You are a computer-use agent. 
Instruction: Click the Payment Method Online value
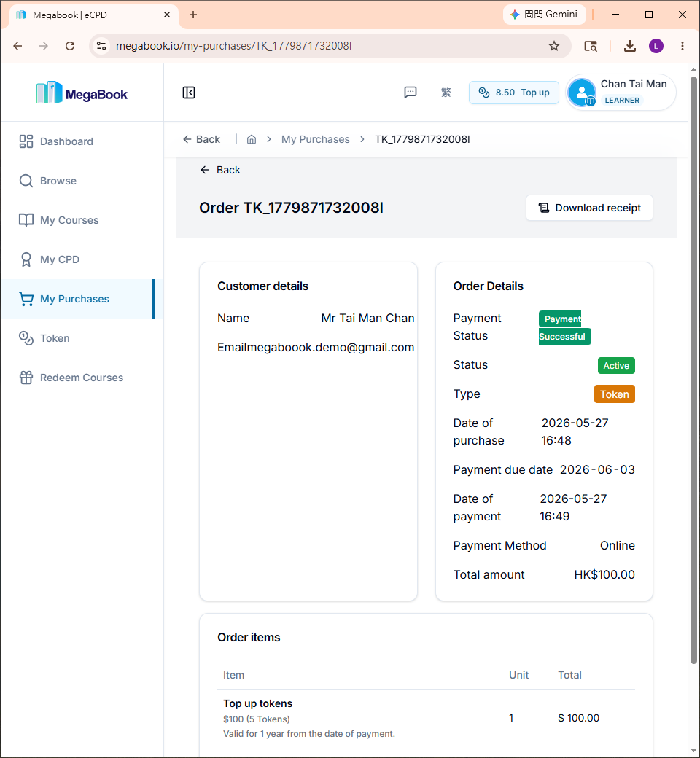pyautogui.click(x=618, y=545)
